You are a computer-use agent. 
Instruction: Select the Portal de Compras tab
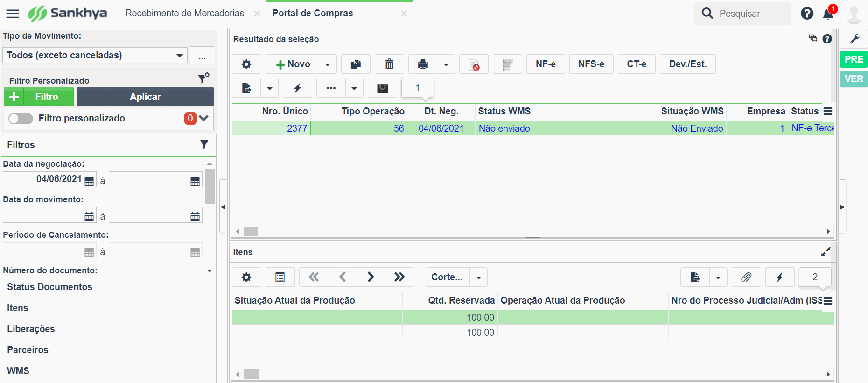coord(313,13)
